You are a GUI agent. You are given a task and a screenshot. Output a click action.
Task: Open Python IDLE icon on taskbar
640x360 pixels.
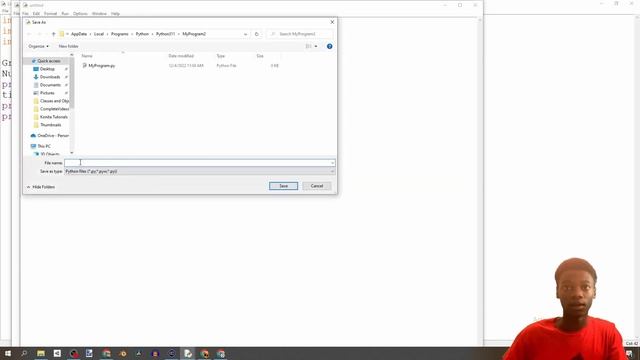coord(188,353)
